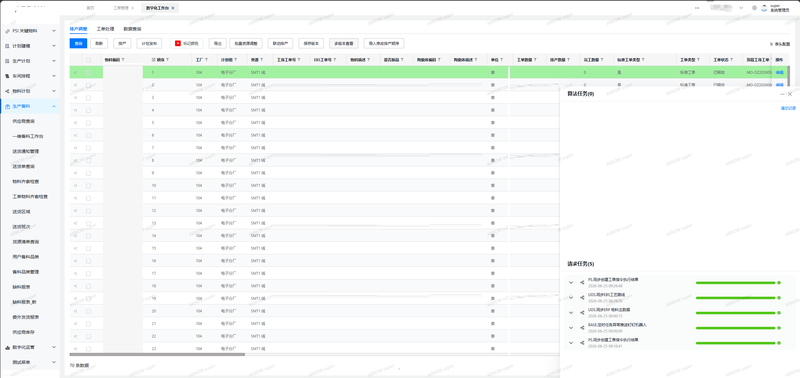Click the 数字化运营 chart icon in sidebar
The width and height of the screenshot is (800, 378).
click(7, 347)
